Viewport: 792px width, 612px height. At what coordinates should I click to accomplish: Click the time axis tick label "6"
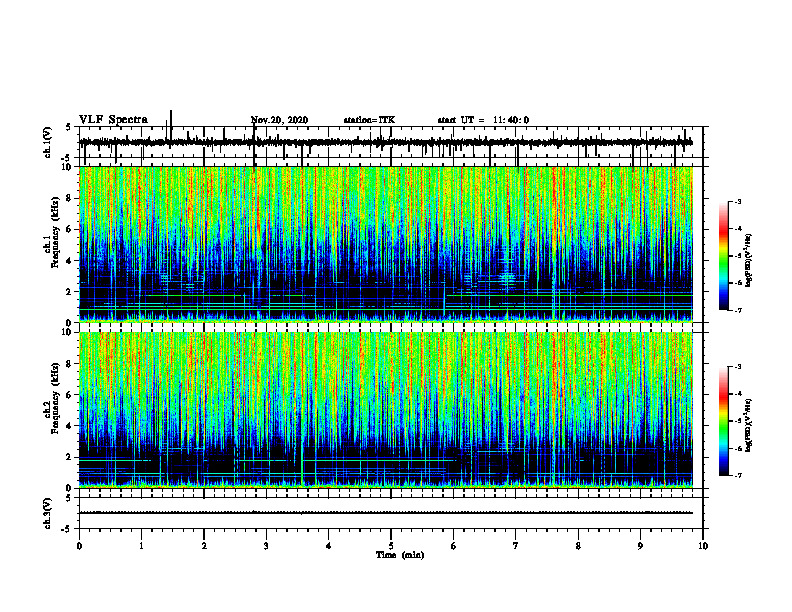point(454,546)
